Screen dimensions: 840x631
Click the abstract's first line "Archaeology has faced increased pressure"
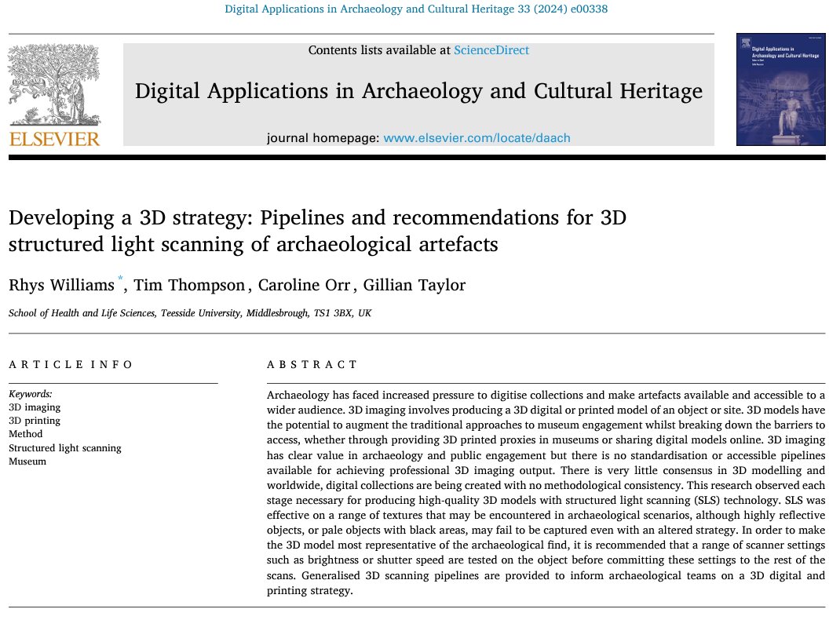546,395
